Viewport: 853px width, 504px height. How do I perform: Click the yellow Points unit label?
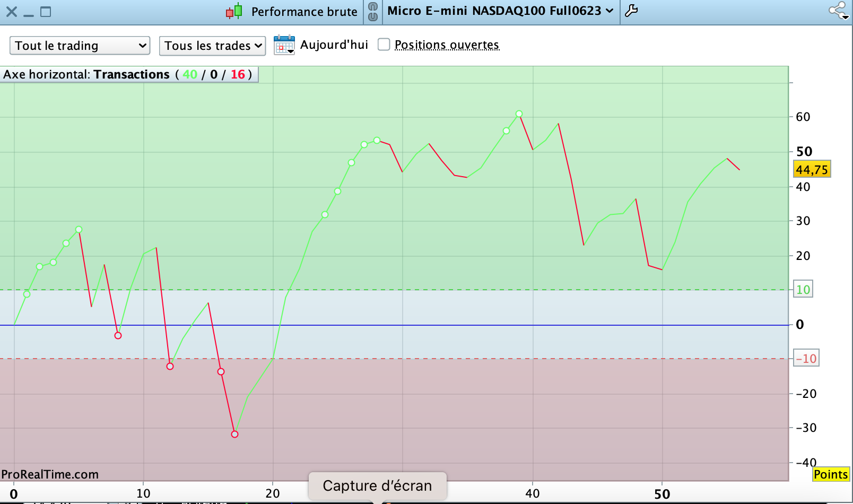pos(831,474)
